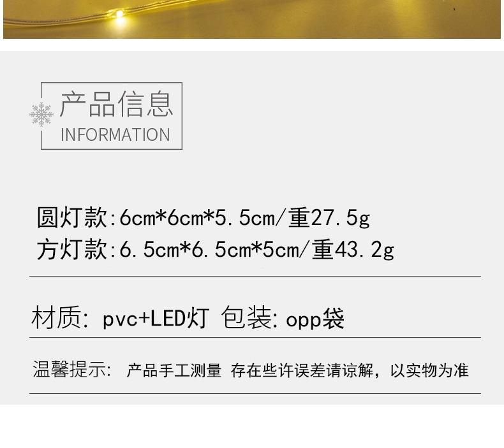Click the 产品信息 heading text
The width and height of the screenshot is (504, 448).
coord(116,104)
